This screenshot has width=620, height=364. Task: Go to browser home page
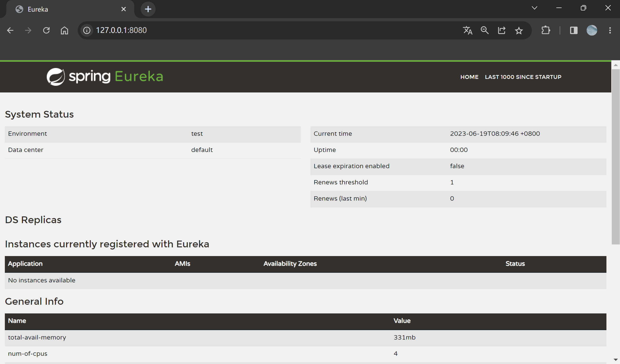click(x=64, y=30)
